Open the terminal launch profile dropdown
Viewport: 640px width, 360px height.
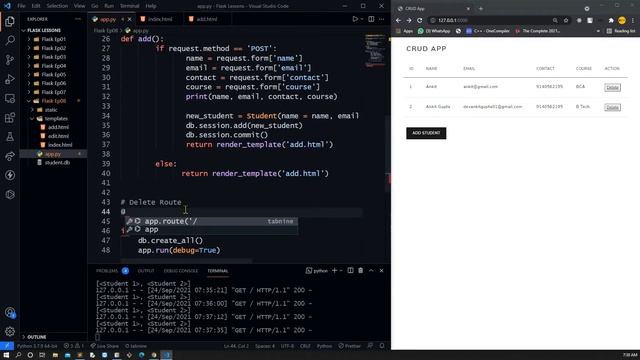tap(341, 271)
